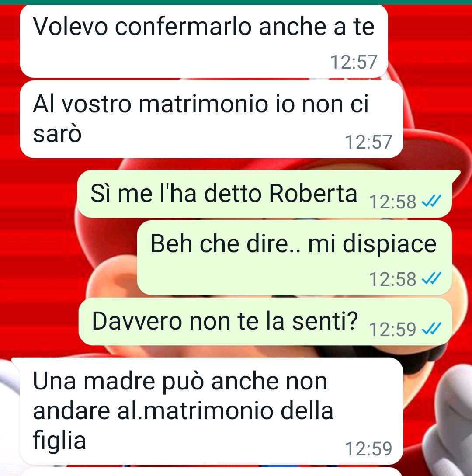Click the read receipt on Roberta message
The height and width of the screenshot is (476, 472).
(x=431, y=201)
